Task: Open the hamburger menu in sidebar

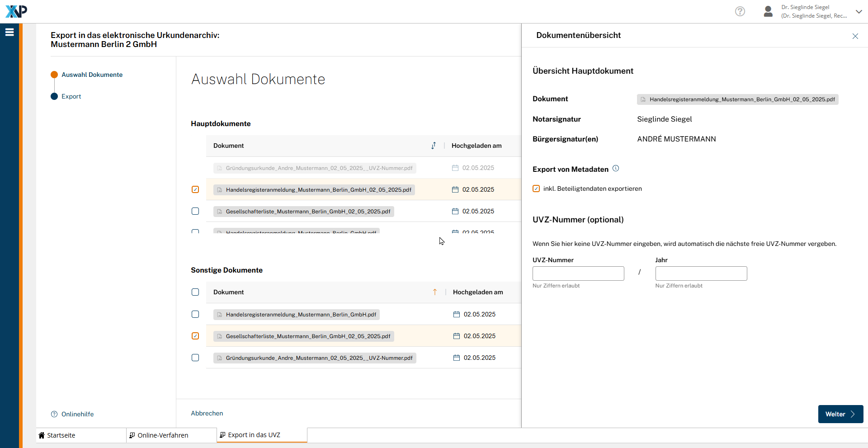Action: (x=9, y=32)
